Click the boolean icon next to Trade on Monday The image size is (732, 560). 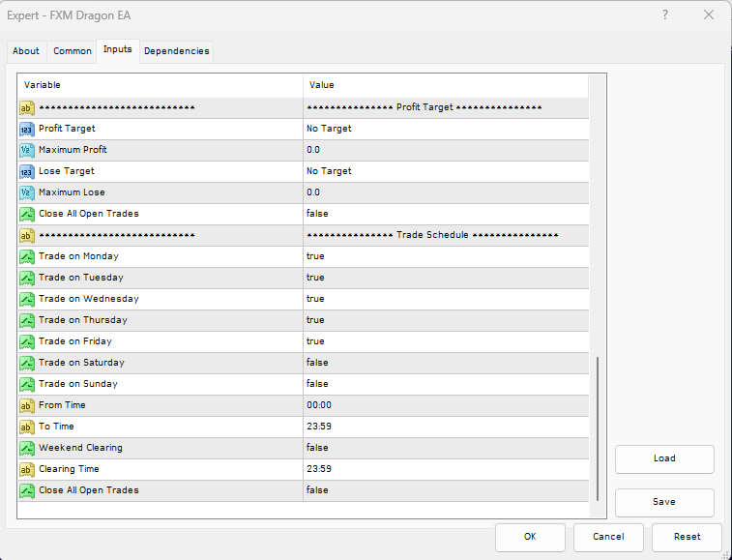[27, 257]
